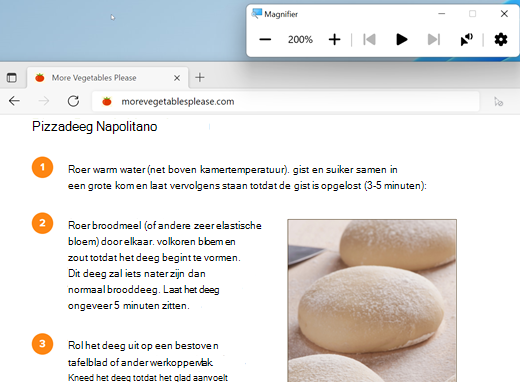Skip to next sentence in Magnifier reader
The image size is (520, 382).
coord(434,39)
